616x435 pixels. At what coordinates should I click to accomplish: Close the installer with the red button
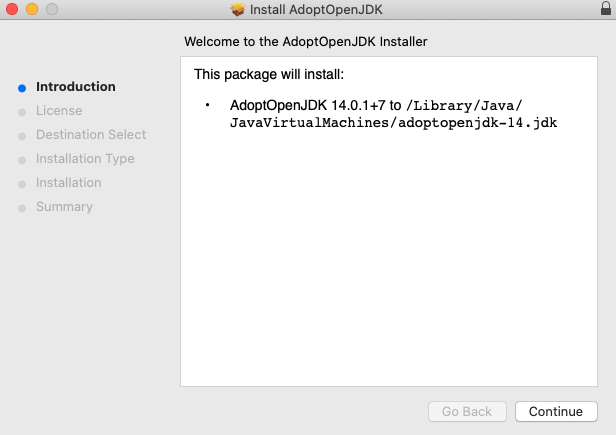[13, 10]
